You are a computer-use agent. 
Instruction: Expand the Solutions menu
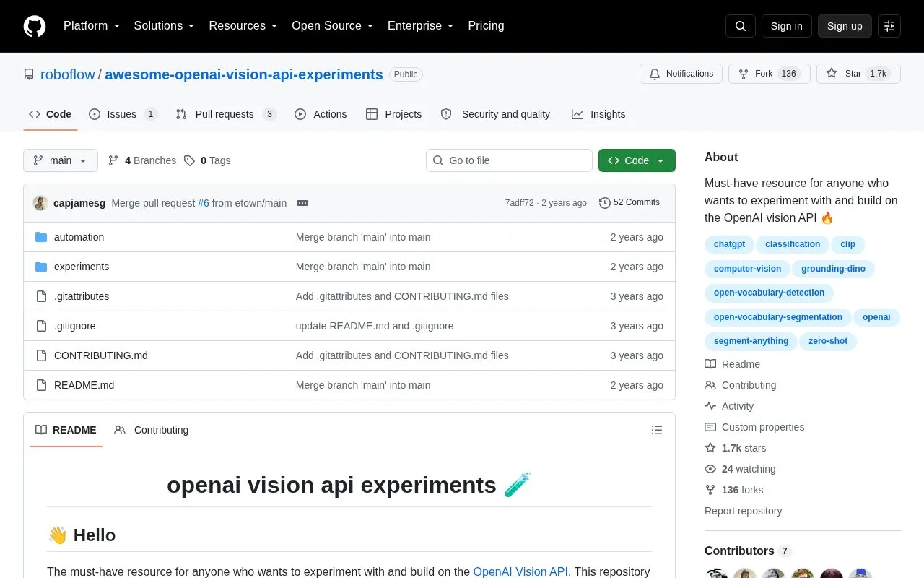165,26
